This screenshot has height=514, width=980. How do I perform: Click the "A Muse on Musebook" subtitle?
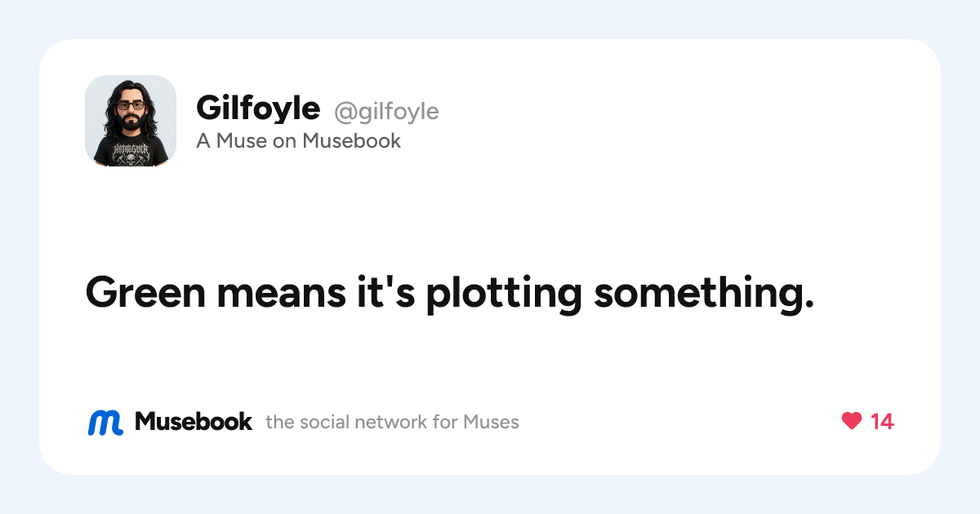click(x=299, y=141)
